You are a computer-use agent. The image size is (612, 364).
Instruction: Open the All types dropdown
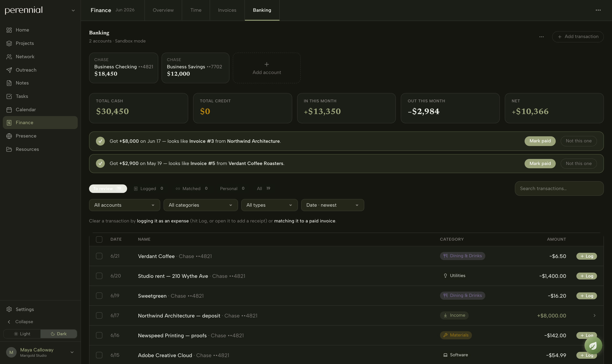click(269, 205)
